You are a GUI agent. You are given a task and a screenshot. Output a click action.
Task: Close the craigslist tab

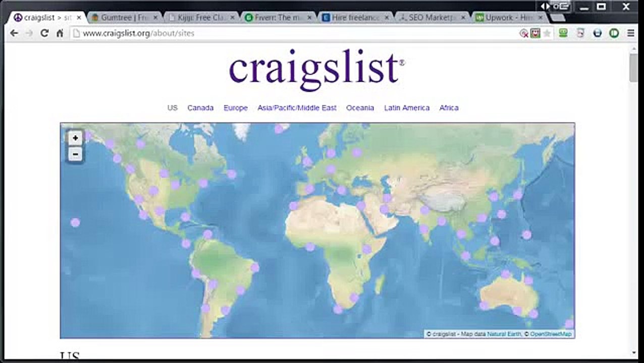click(79, 18)
